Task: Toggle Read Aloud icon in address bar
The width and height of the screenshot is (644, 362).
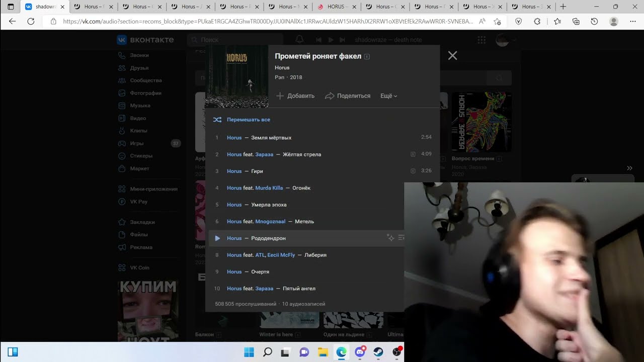Action: (482, 22)
